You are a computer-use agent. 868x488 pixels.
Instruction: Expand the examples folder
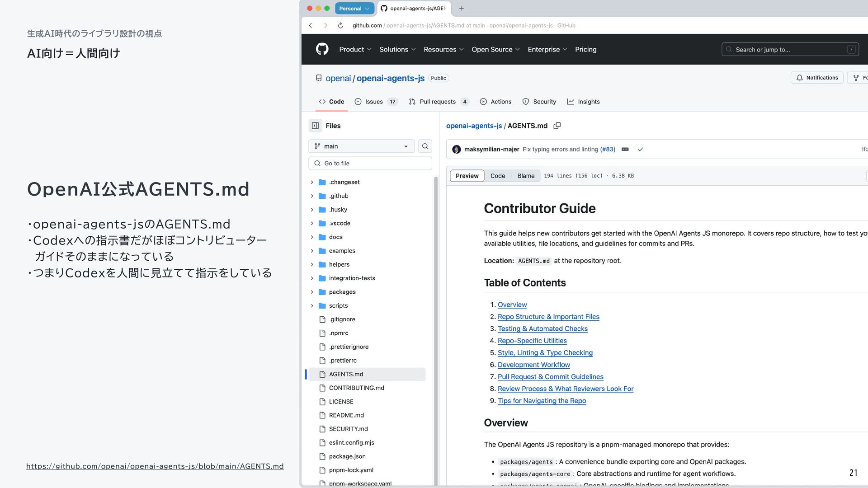point(312,251)
